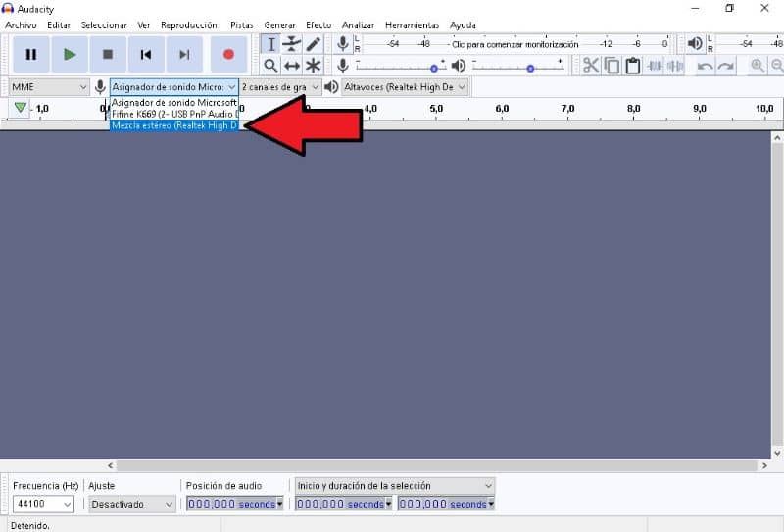Click the Silence audio icon
784x532 pixels.
(x=675, y=66)
